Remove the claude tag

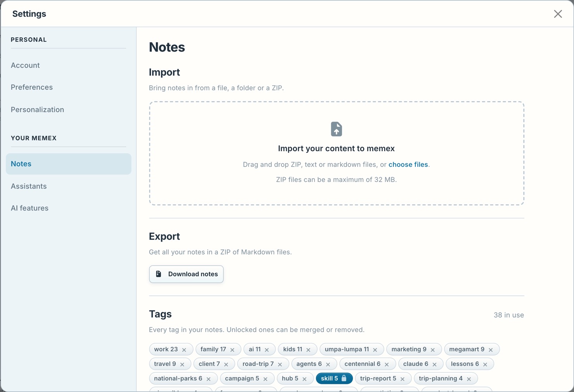[434, 364]
